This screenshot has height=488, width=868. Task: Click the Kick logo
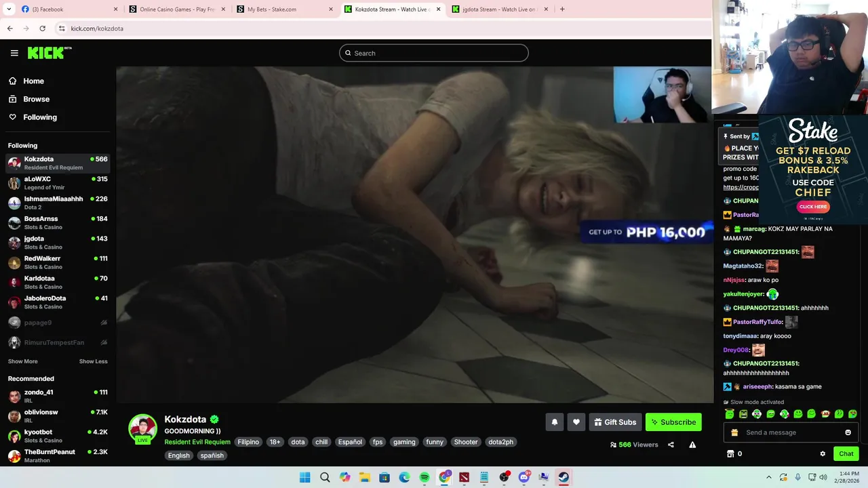[50, 53]
